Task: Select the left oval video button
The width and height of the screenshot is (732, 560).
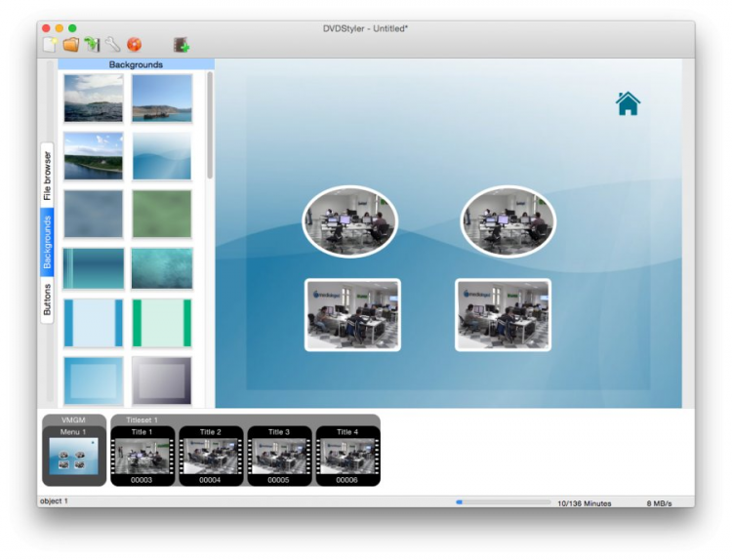Action: coord(350,221)
